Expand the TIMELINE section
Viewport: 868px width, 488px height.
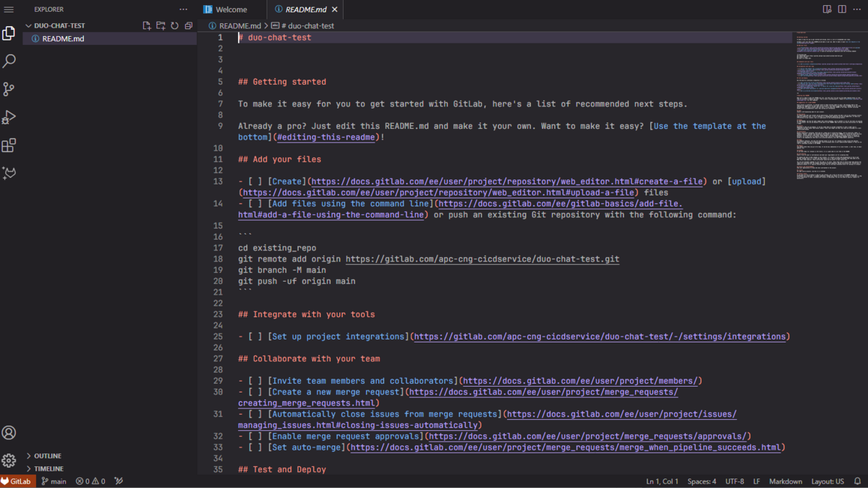(48, 469)
